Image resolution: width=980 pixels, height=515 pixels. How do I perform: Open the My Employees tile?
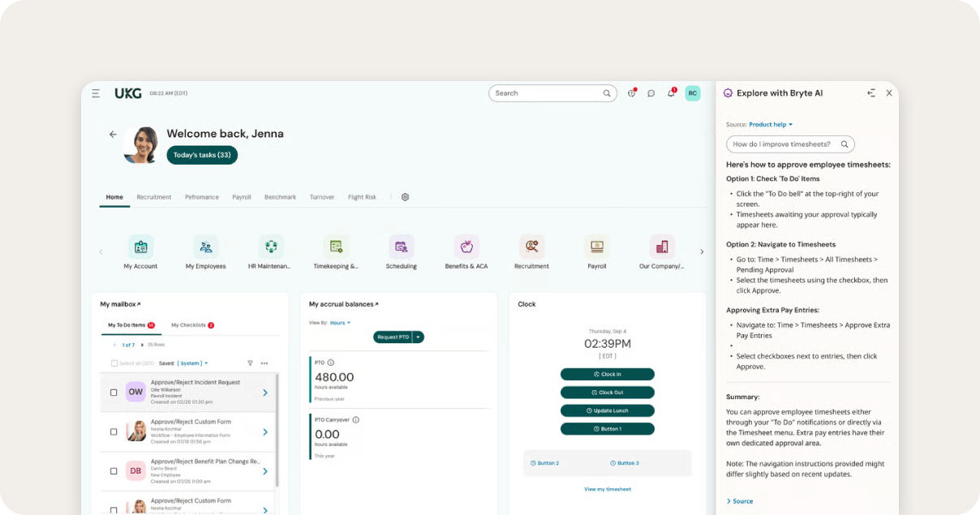(206, 253)
